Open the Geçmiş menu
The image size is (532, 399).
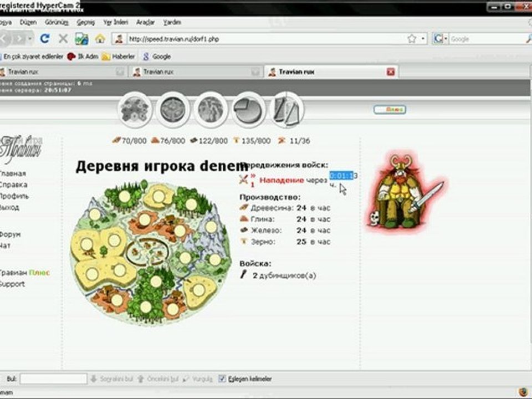pyautogui.click(x=85, y=22)
